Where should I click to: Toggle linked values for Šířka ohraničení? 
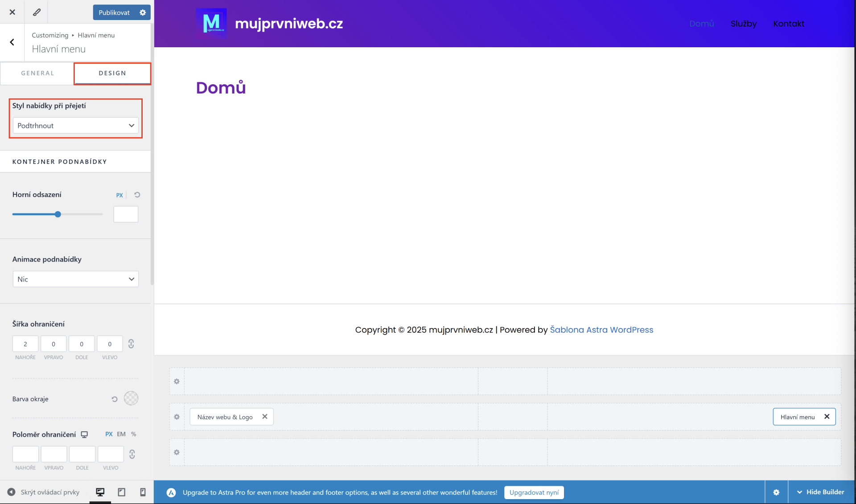click(131, 344)
